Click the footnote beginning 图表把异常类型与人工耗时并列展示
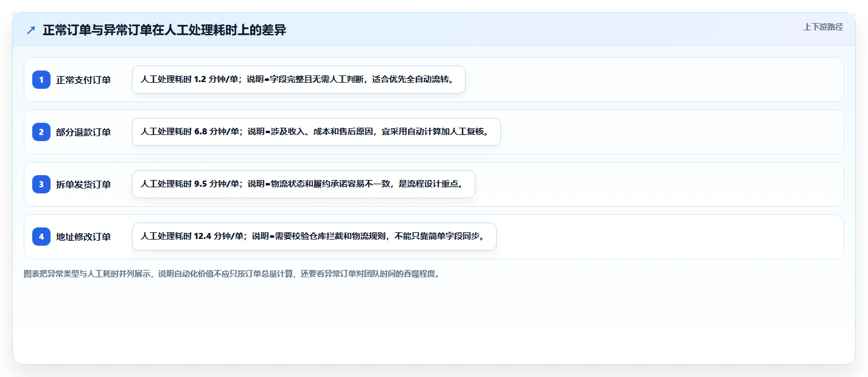 click(231, 274)
